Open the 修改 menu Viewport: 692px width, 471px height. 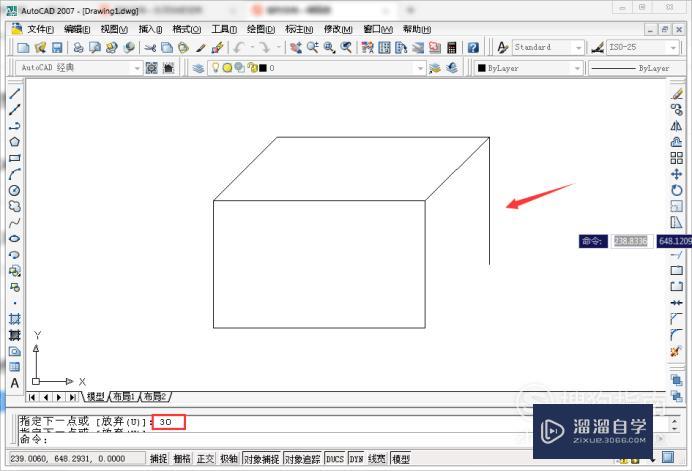(x=338, y=29)
